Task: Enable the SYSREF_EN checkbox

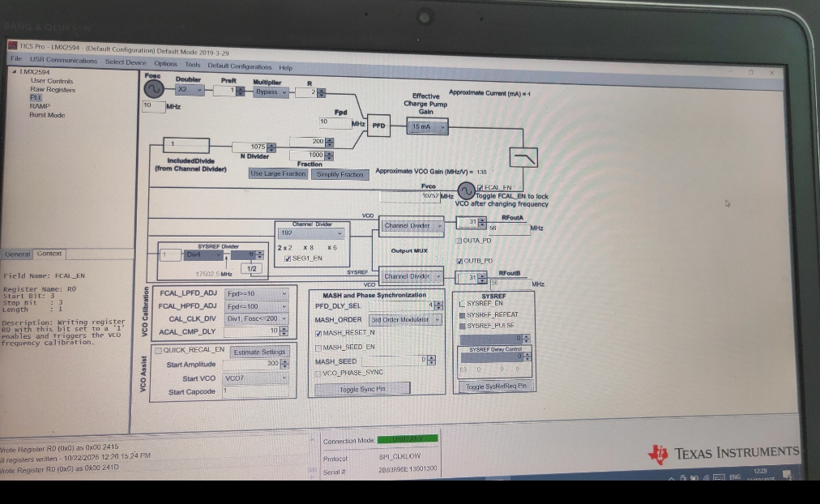Action: click(x=462, y=304)
